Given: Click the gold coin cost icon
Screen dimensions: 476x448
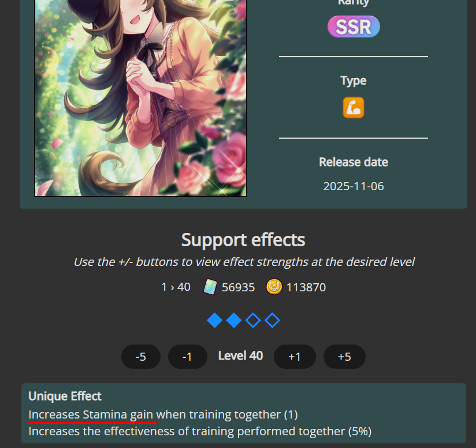Looking at the screenshot, I should pyautogui.click(x=274, y=287).
